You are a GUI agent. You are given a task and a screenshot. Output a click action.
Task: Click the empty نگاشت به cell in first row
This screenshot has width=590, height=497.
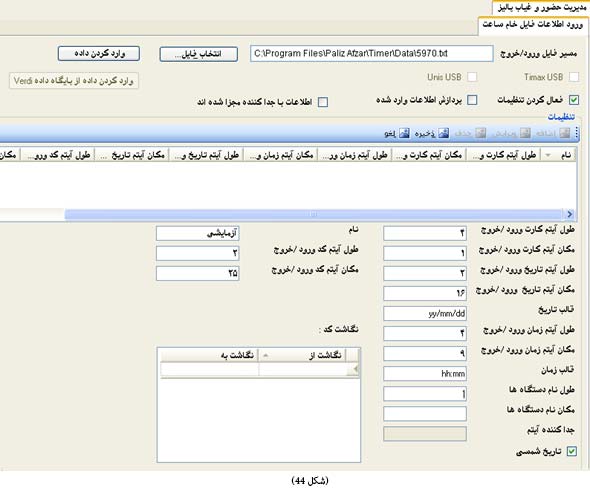(x=209, y=369)
